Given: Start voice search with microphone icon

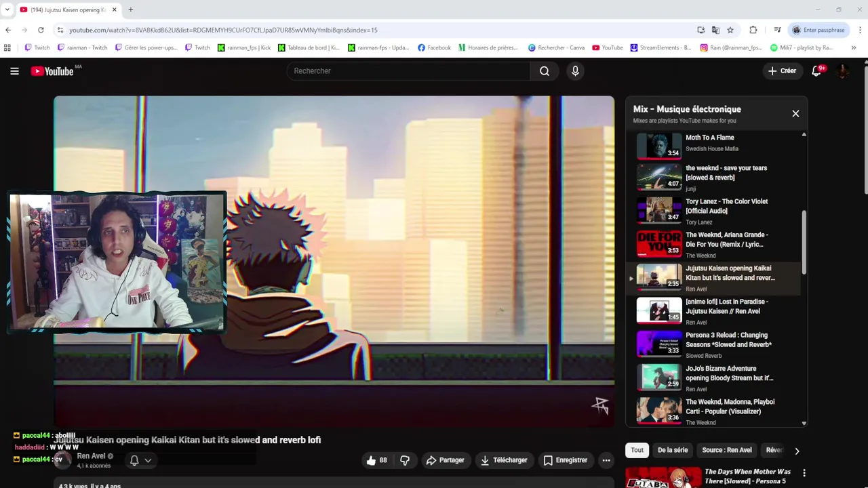Looking at the screenshot, I should point(575,70).
